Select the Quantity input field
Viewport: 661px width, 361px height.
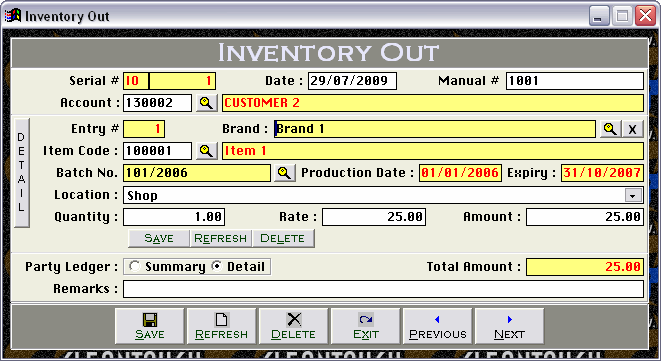click(174, 217)
